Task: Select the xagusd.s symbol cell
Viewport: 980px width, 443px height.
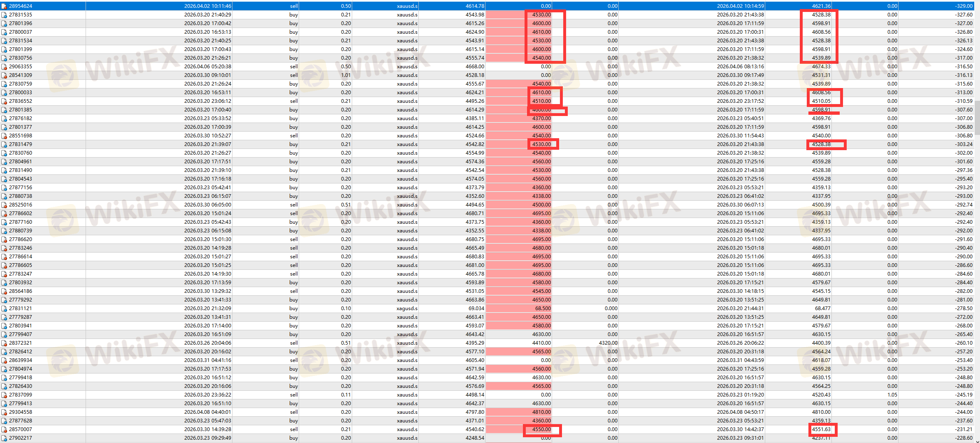Action: pyautogui.click(x=407, y=308)
